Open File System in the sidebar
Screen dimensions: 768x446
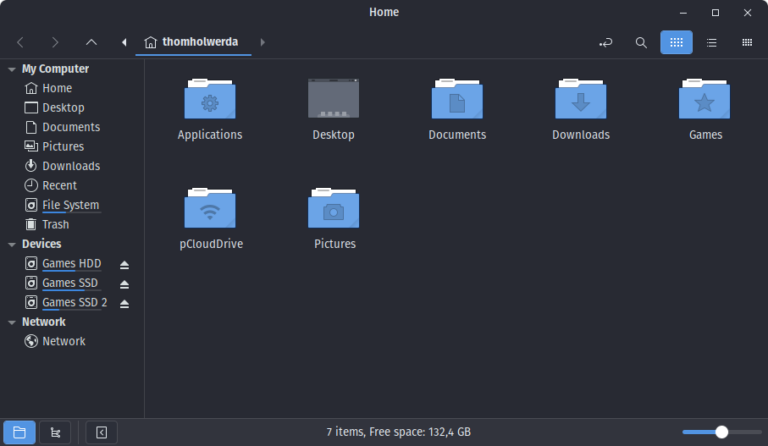[x=72, y=205]
